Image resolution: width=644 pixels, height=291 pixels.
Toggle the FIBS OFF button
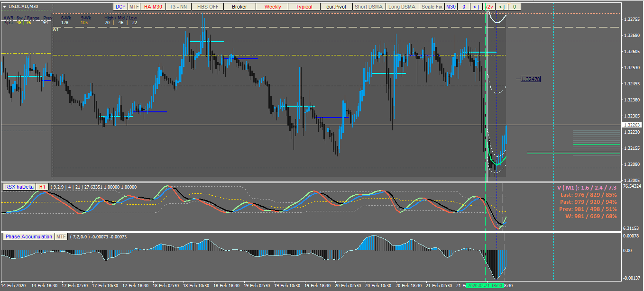[208, 7]
